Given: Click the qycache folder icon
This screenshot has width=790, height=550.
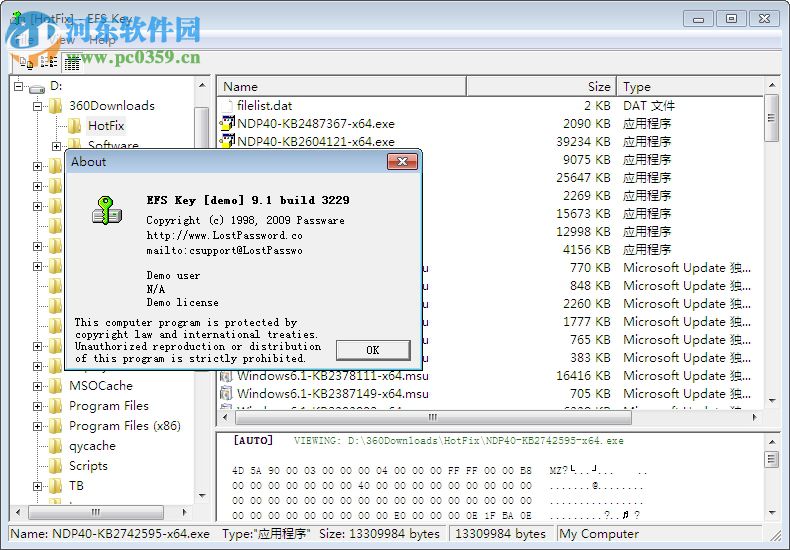Looking at the screenshot, I should pyautogui.click(x=55, y=446).
